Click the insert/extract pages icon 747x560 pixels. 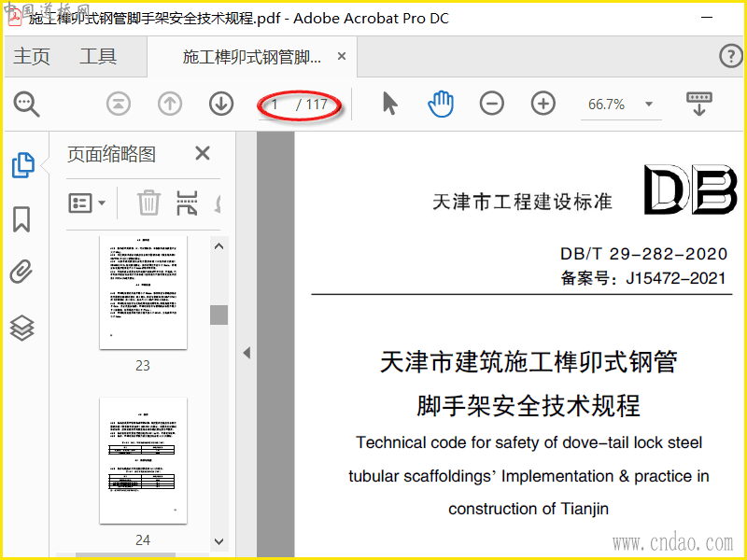[x=187, y=203]
